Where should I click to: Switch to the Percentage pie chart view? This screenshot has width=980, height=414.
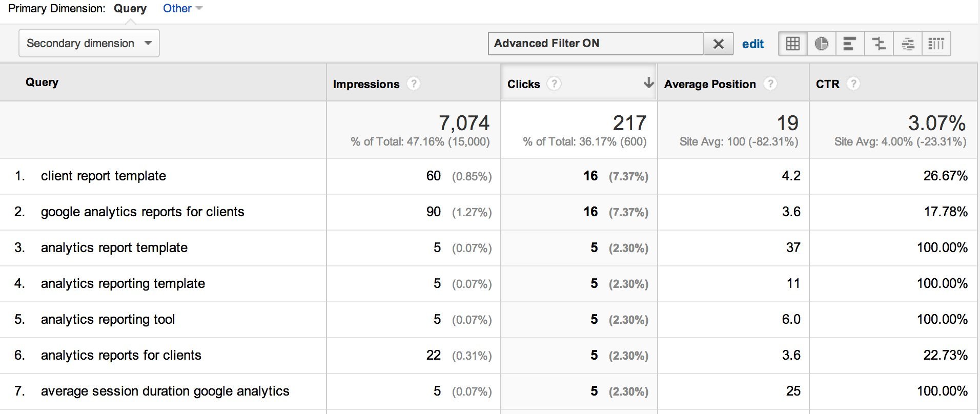point(821,44)
